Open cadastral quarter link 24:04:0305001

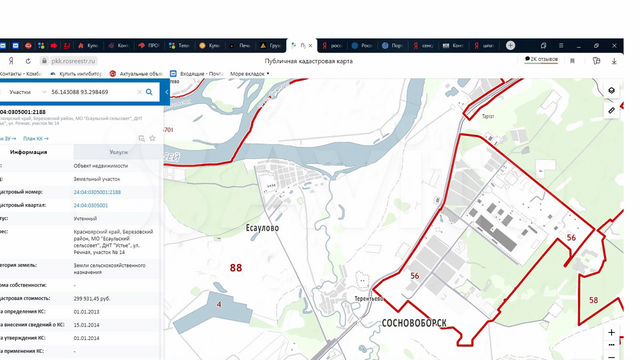[x=91, y=205]
